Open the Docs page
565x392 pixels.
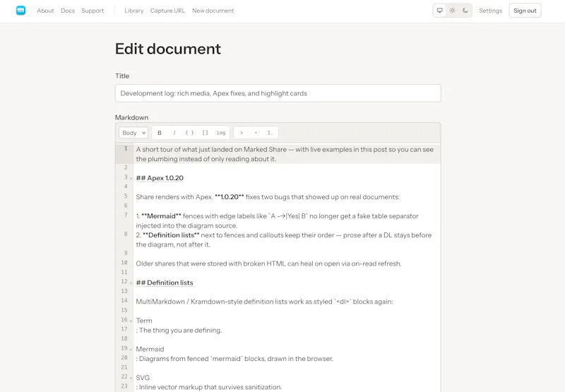68,11
